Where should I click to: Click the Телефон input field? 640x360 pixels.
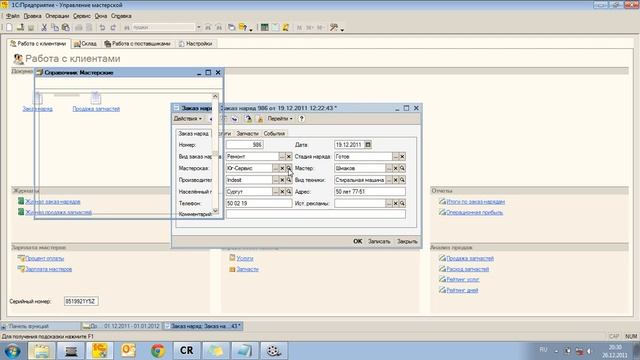[259, 203]
